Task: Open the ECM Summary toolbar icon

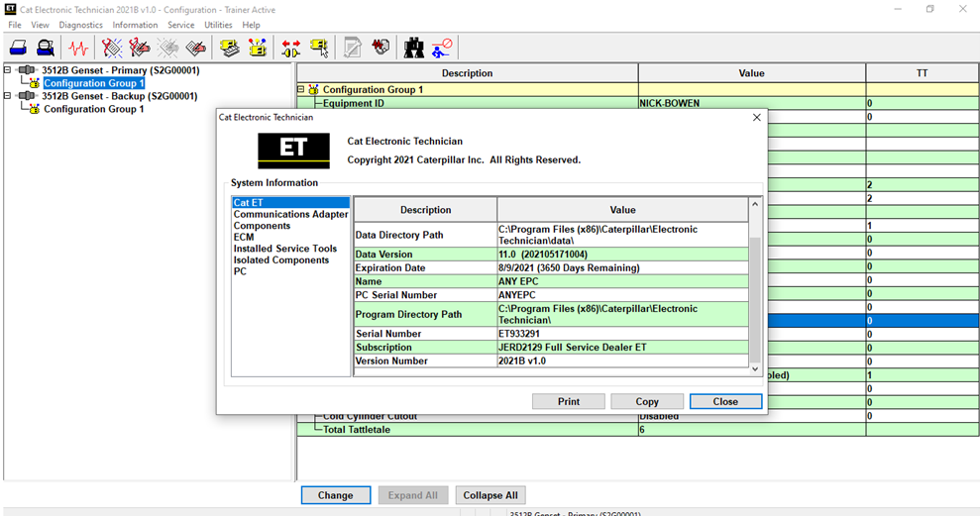Action: pyautogui.click(x=229, y=48)
